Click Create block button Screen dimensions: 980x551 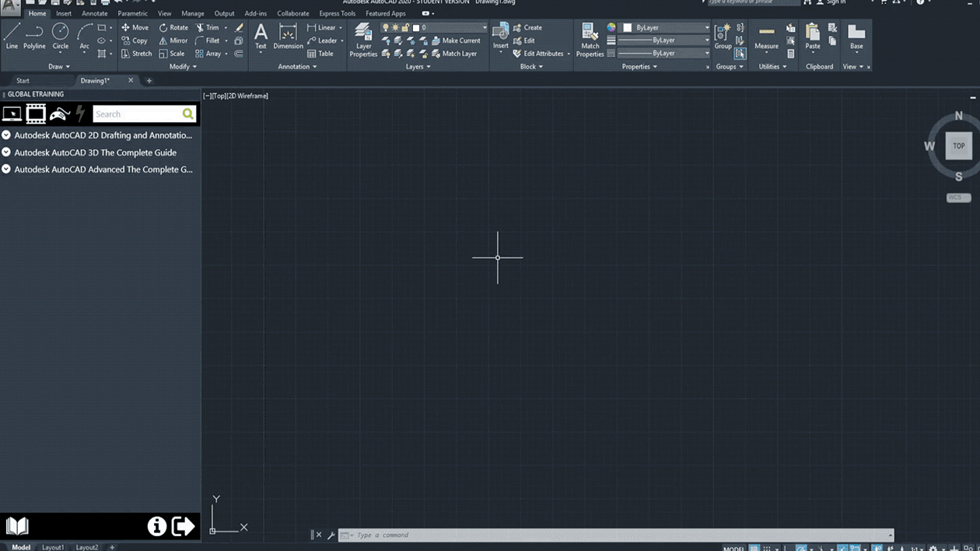click(527, 27)
